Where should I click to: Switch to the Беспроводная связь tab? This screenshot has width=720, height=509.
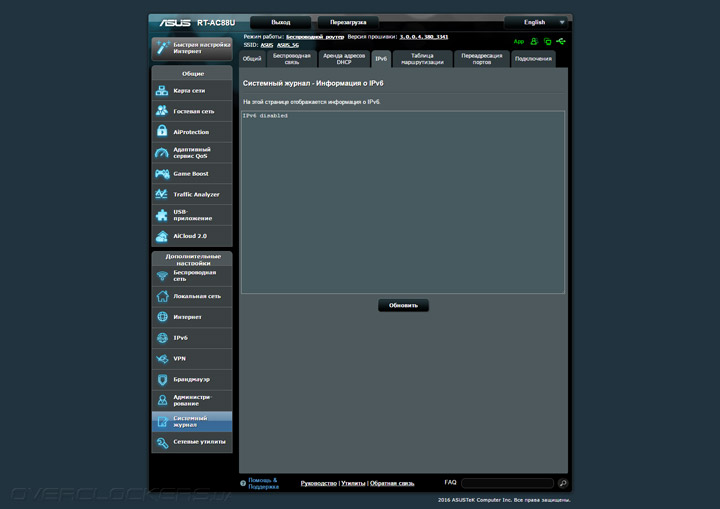point(292,59)
